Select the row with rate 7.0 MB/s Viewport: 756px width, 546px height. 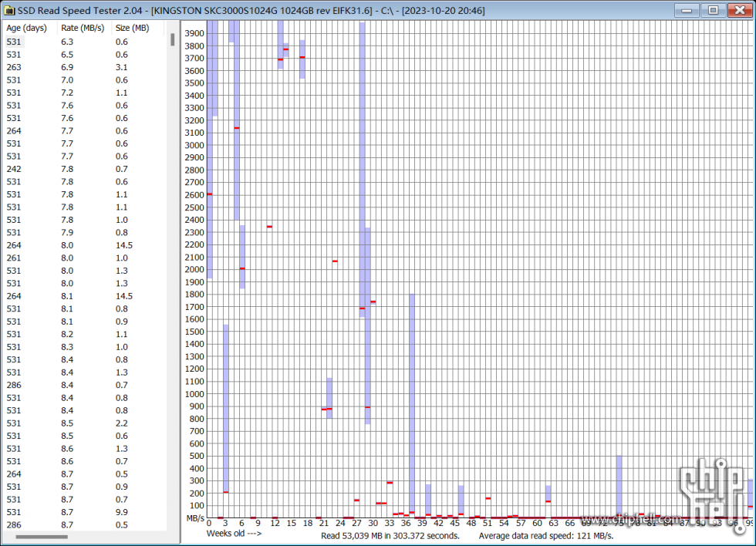tap(84, 80)
